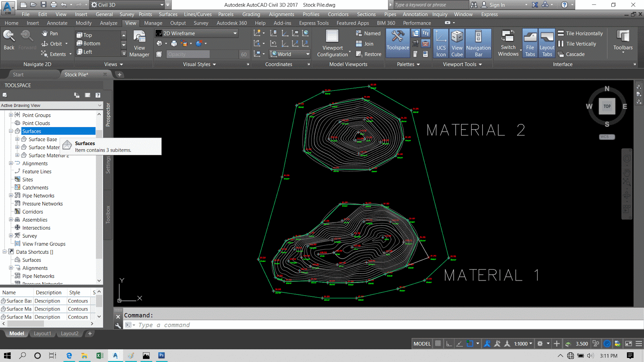Switch to the Analyze ribbon tab
The height and width of the screenshot is (362, 644).
click(x=108, y=23)
